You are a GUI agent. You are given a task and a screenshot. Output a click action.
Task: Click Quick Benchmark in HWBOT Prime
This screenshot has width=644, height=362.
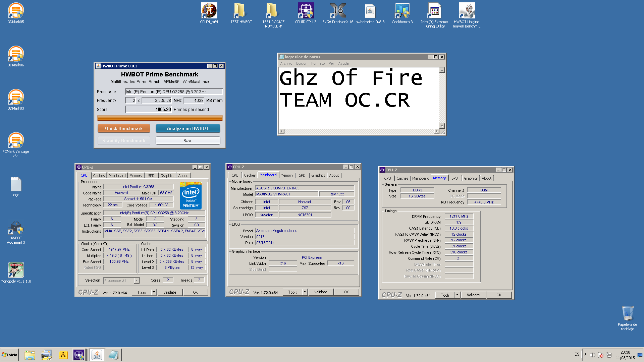click(x=124, y=128)
